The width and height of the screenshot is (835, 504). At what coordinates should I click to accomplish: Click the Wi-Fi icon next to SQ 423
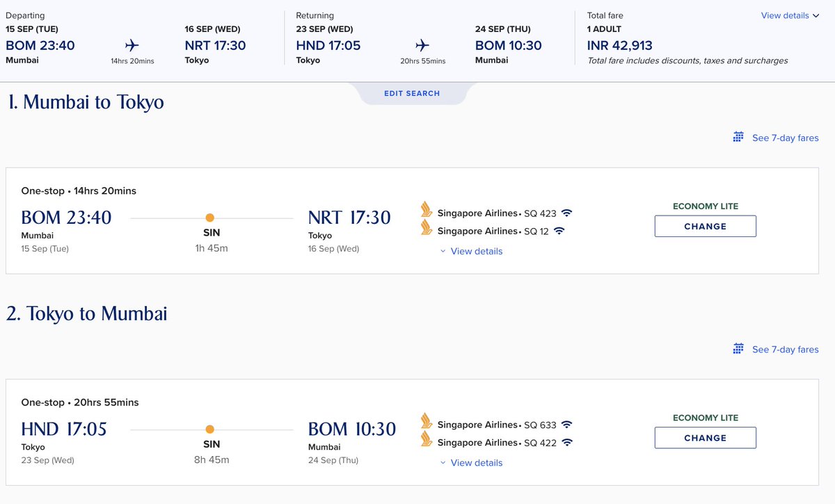coord(566,213)
